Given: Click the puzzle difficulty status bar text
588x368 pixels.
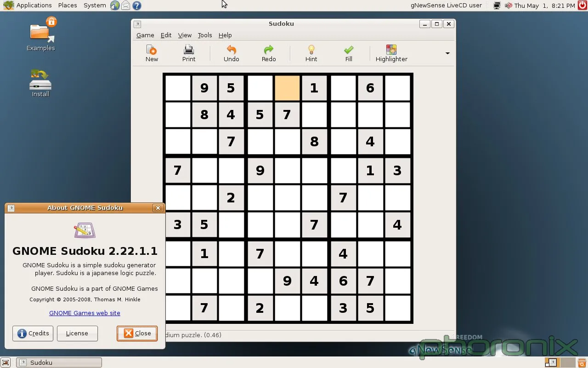Looking at the screenshot, I should click(193, 335).
